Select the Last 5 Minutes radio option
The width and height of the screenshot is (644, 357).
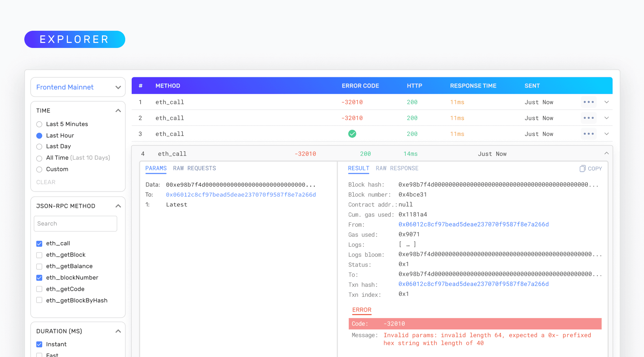point(39,124)
